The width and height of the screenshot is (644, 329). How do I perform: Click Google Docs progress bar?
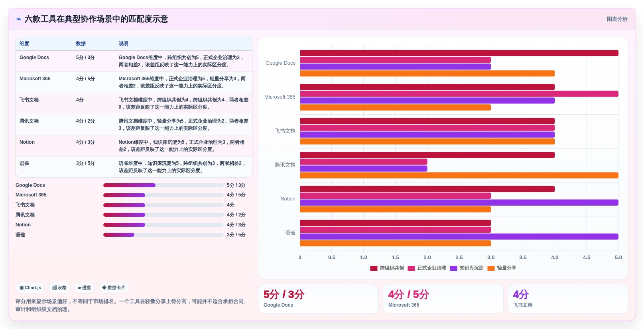pyautogui.click(x=163, y=185)
